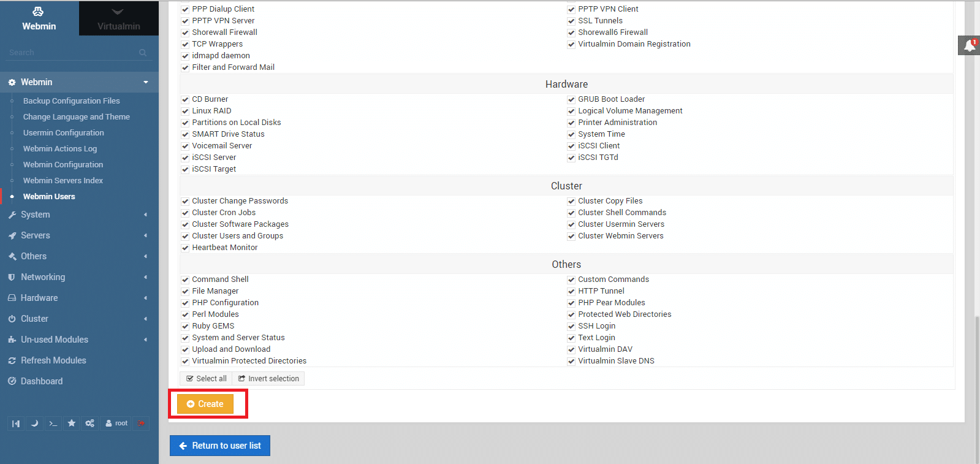Click the Webmin gear icon in the sidebar

tap(12, 83)
